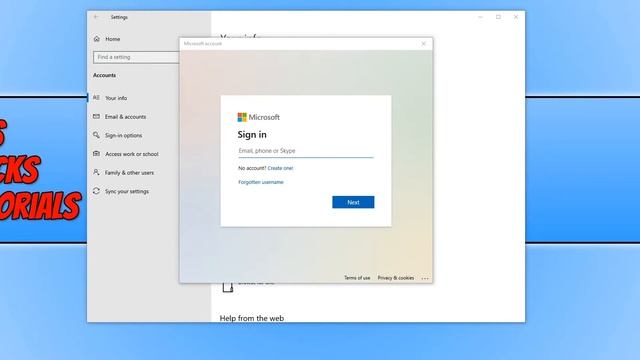This screenshot has width=640, height=360.
Task: Open the three-dots more options in dialog
Action: [425, 278]
